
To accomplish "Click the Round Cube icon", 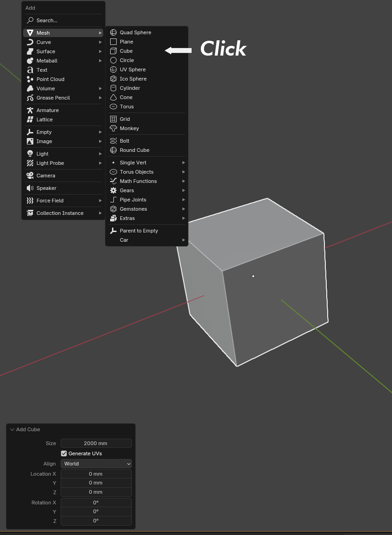I will [x=113, y=150].
